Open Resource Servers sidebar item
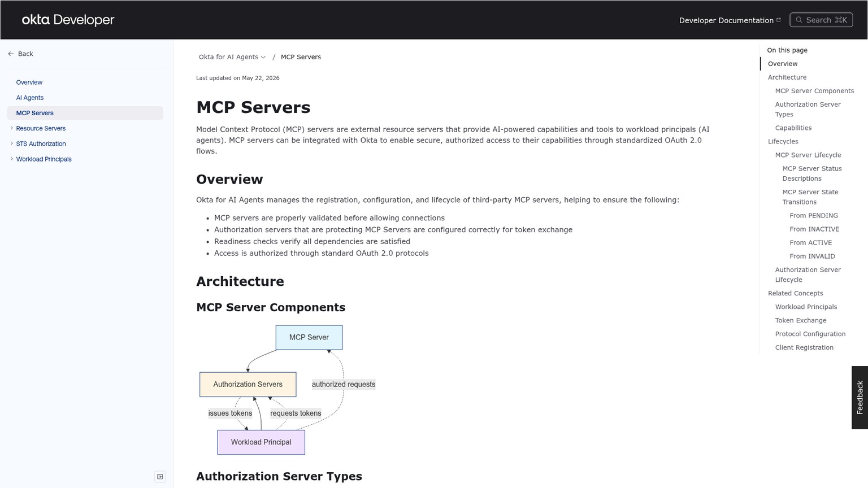 tap(41, 128)
